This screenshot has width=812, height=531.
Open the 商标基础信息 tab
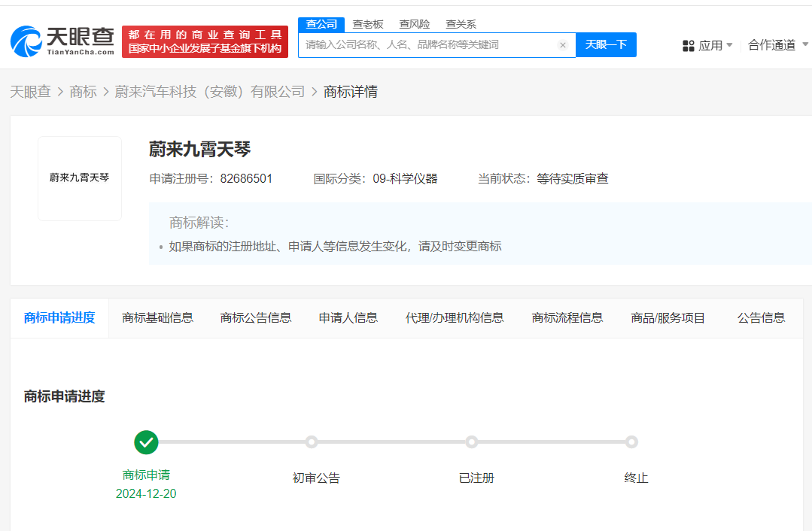coord(157,318)
